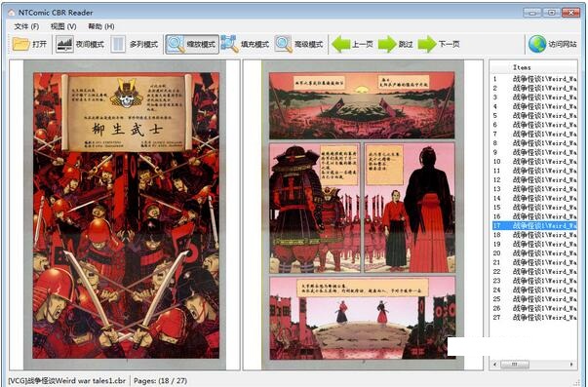Select page 3 in the items list

(x=534, y=97)
